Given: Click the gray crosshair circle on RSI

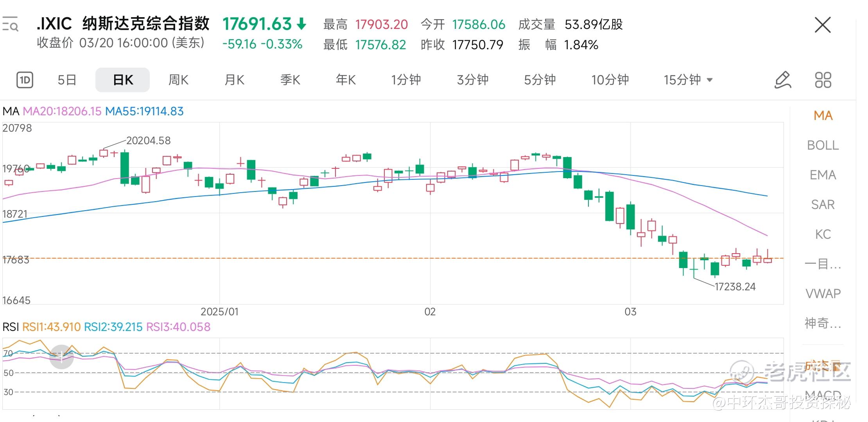Looking at the screenshot, I should tap(61, 357).
